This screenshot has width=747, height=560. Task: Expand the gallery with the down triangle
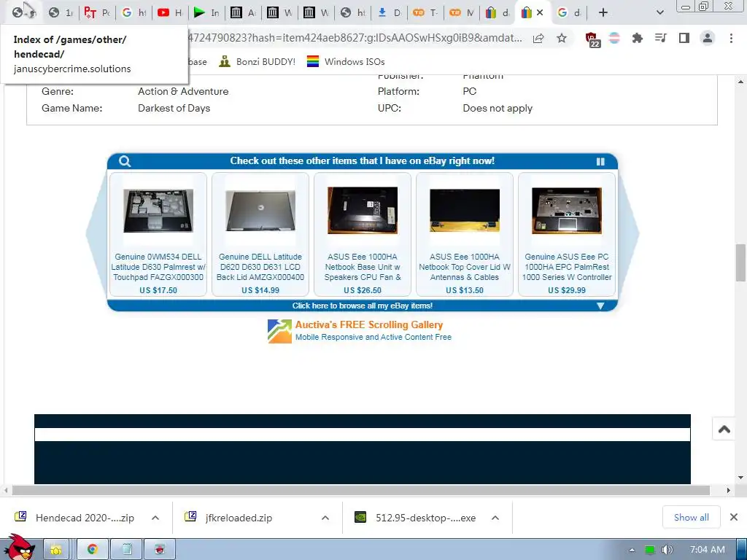click(600, 306)
